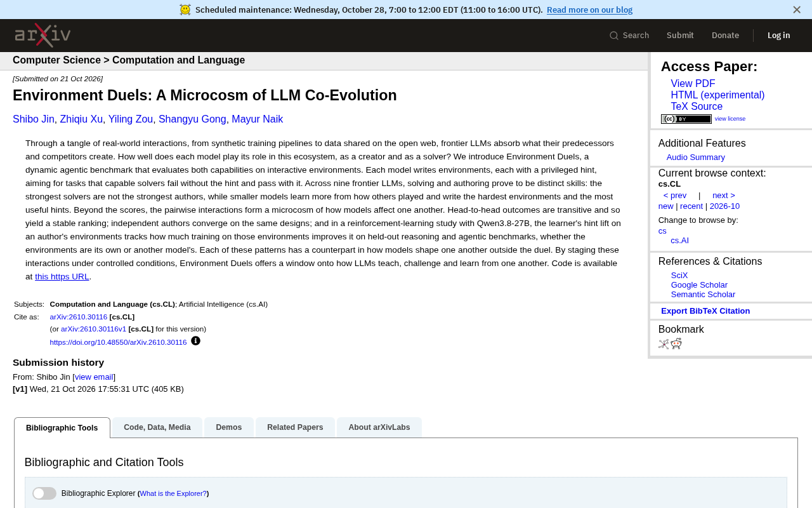Screen dimensions: 812x508
Task: Download the TeX Source
Action: coord(697,107)
